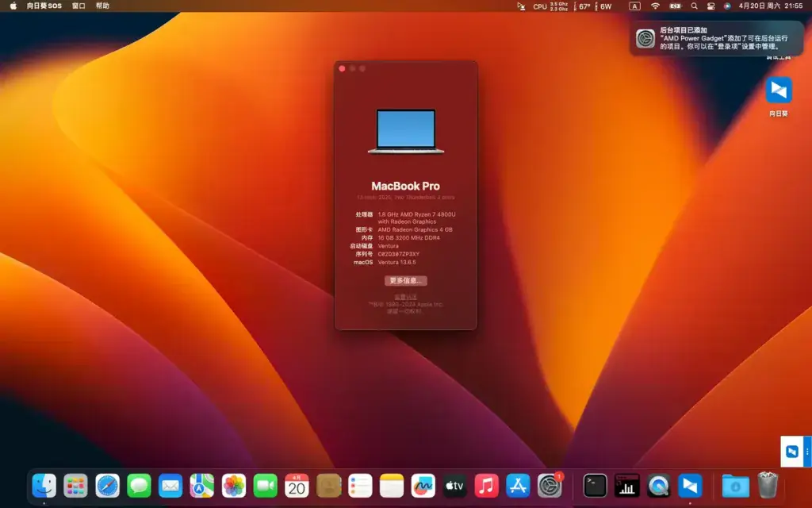Open Launchpad in the Dock
Image resolution: width=812 pixels, height=508 pixels.
[x=75, y=486]
